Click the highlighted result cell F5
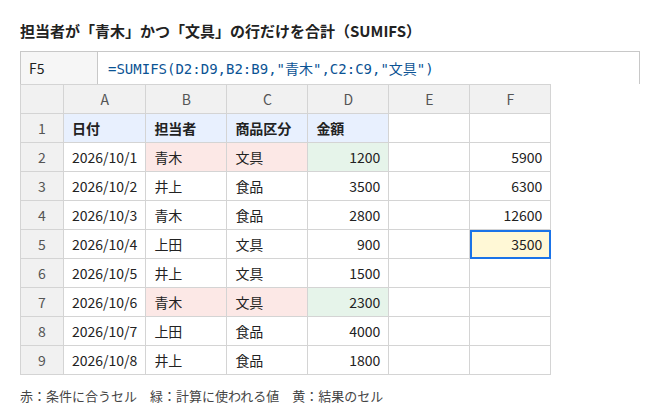 click(510, 245)
